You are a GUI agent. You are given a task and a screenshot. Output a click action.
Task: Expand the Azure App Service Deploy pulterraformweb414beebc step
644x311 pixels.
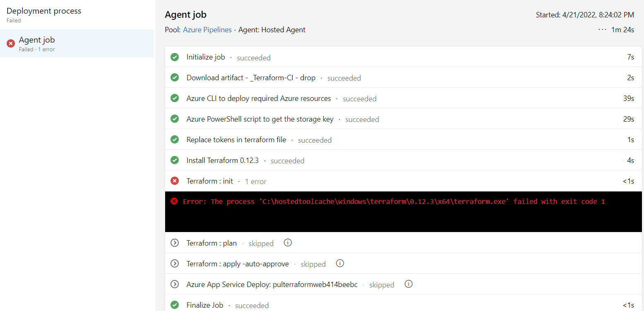point(174,284)
